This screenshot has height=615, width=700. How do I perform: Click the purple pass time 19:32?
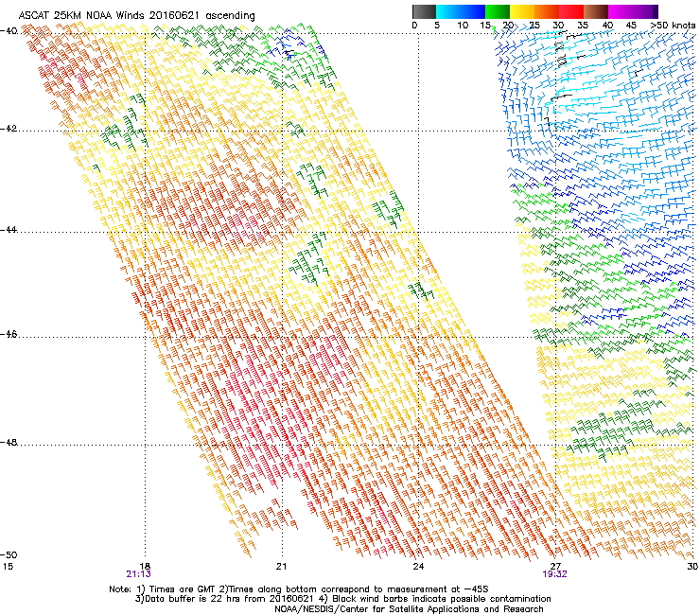[554, 574]
